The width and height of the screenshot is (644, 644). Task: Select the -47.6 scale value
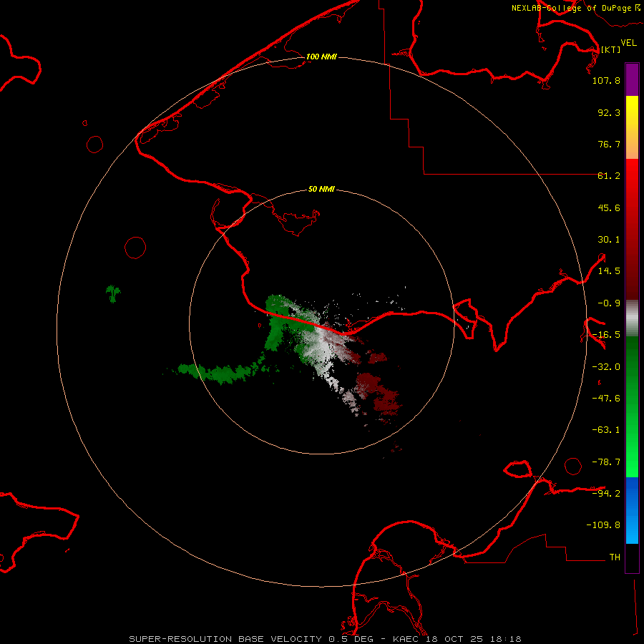[606, 399]
